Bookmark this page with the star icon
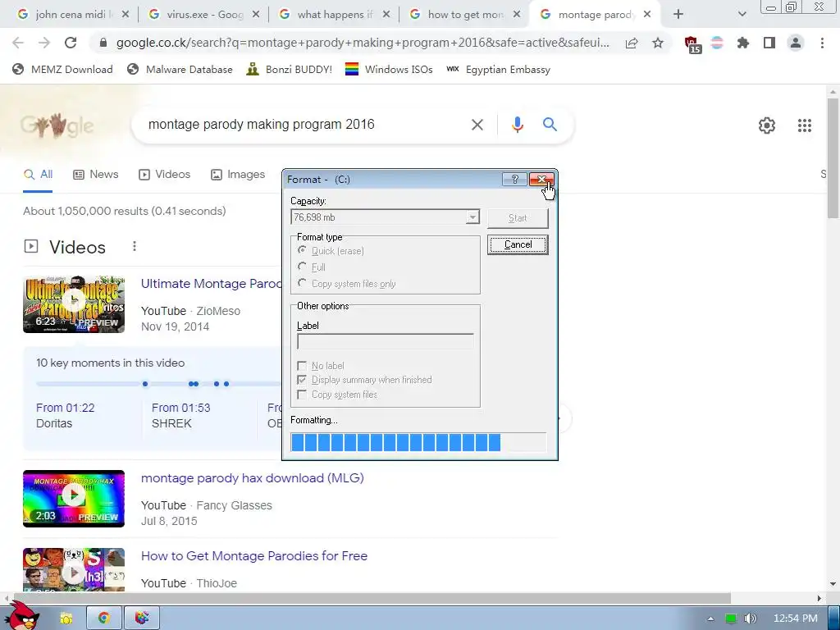The width and height of the screenshot is (840, 630). click(x=658, y=43)
